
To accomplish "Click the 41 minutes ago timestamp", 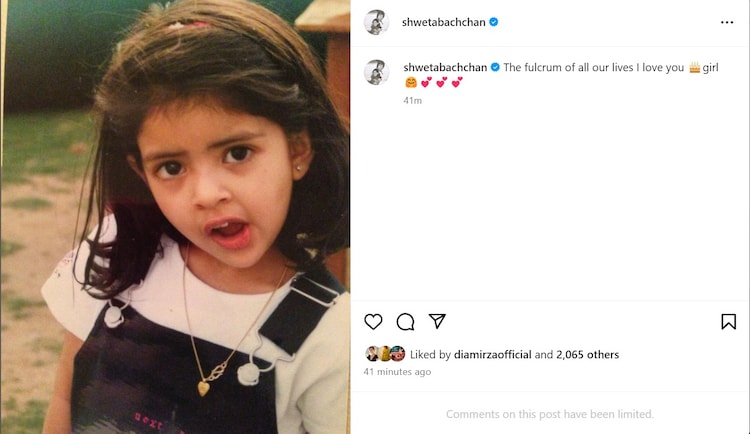I will point(397,372).
